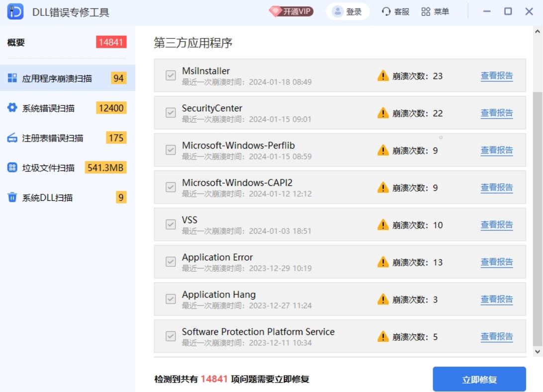Click the 登录 avatar icon
The width and height of the screenshot is (543, 392).
337,11
